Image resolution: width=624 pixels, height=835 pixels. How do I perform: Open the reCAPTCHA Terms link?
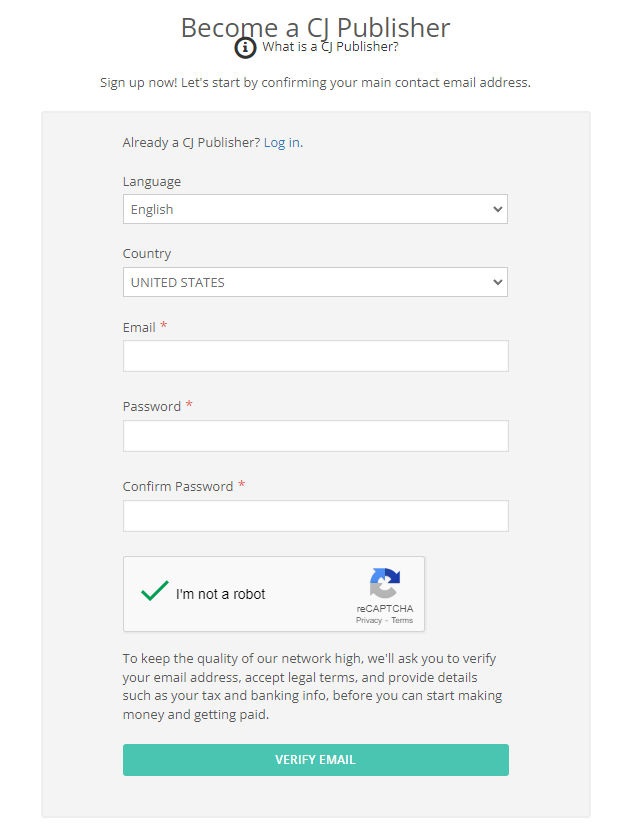point(402,620)
